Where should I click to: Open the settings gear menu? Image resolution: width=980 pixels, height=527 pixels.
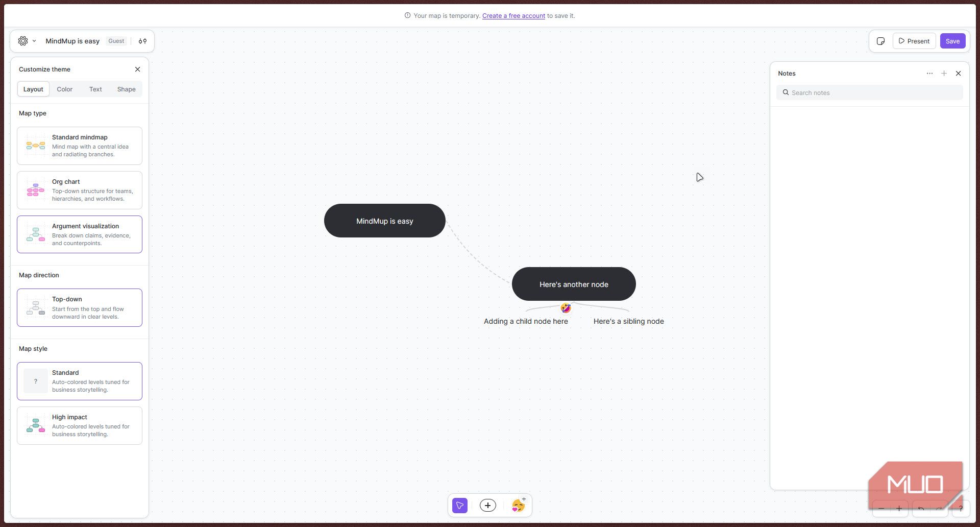click(x=23, y=41)
